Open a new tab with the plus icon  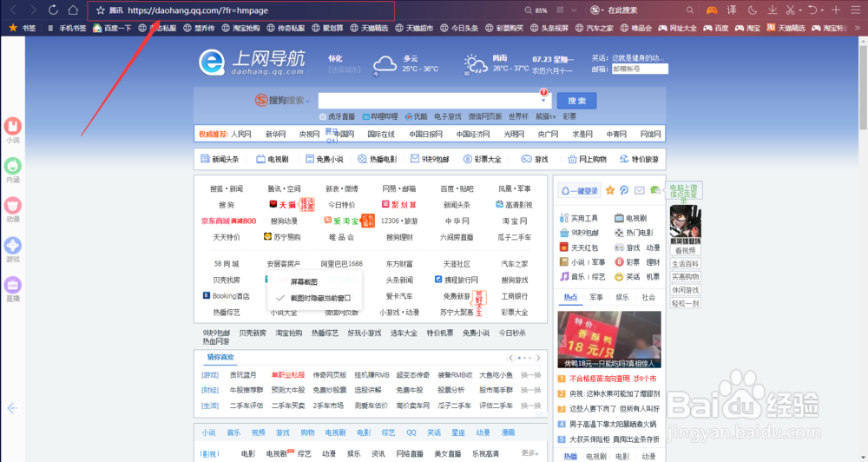pos(836,10)
